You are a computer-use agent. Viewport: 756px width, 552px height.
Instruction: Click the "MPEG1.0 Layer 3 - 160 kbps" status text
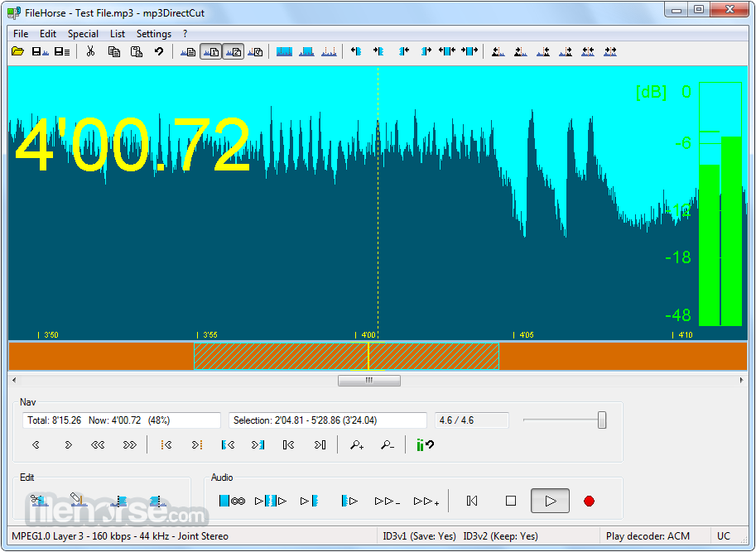71,536
